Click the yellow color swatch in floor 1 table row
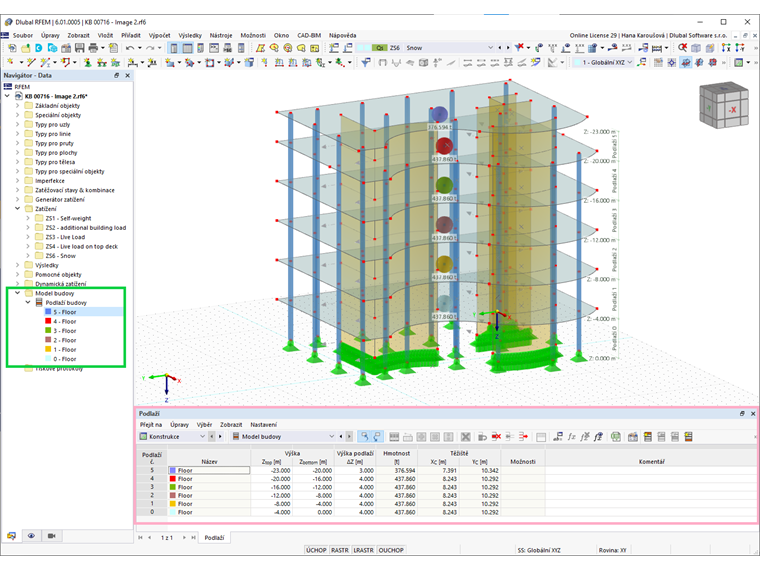 point(173,504)
